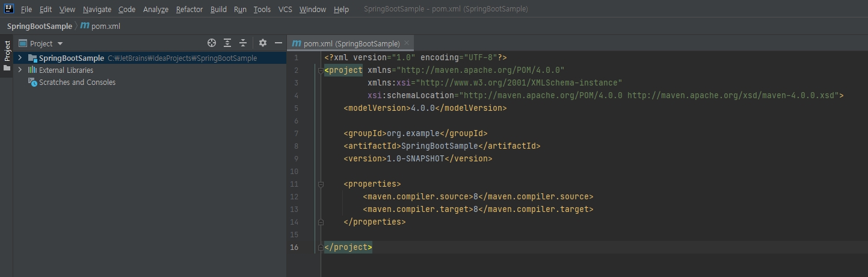Click line number 1 in gutter
The height and width of the screenshot is (277, 868).
296,58
